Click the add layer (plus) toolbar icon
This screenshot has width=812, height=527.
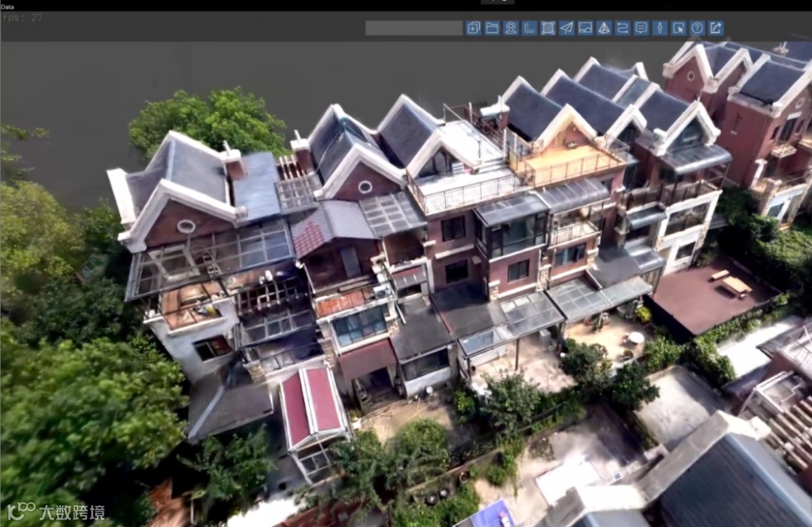474,28
